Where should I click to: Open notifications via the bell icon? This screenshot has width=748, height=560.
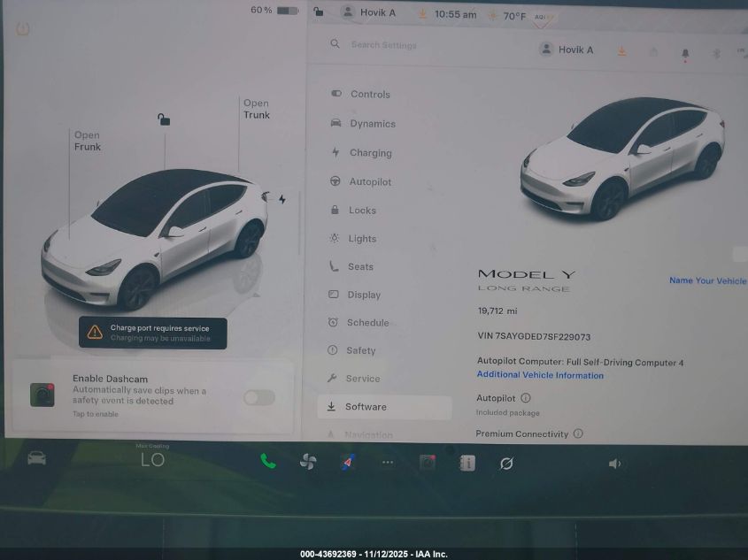(x=683, y=50)
